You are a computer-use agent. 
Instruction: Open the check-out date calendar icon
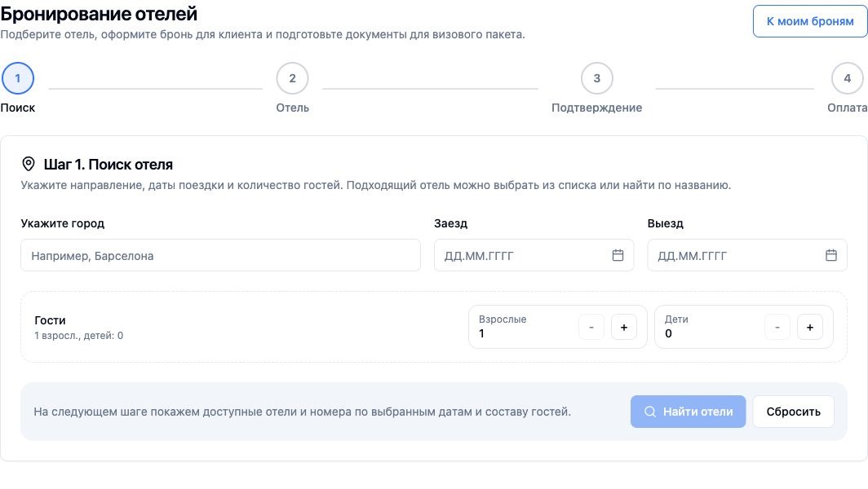tap(831, 255)
